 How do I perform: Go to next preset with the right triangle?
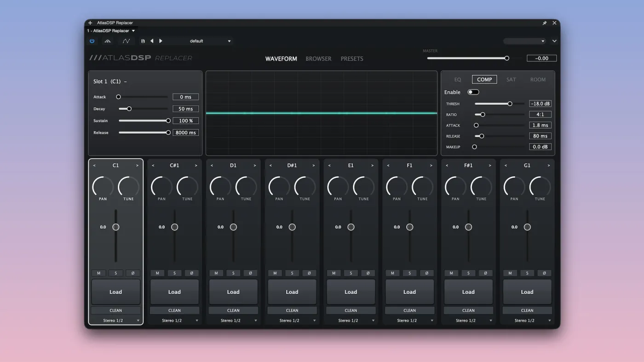coord(161,41)
